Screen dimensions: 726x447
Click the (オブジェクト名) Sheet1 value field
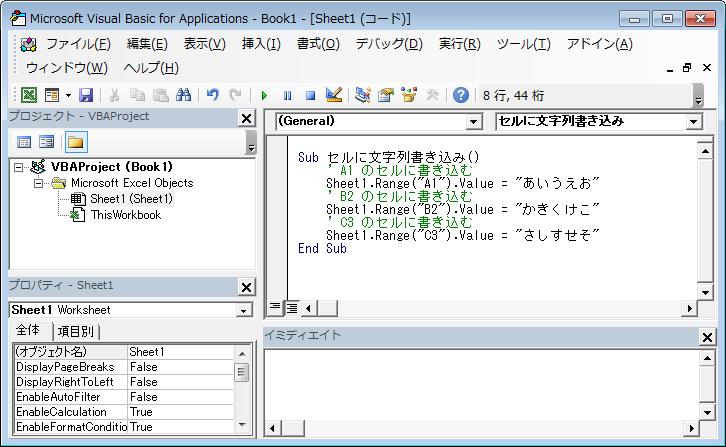coord(181,352)
